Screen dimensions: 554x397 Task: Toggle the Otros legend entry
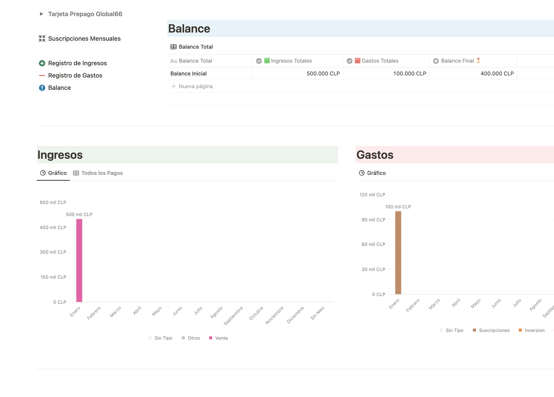click(x=191, y=338)
